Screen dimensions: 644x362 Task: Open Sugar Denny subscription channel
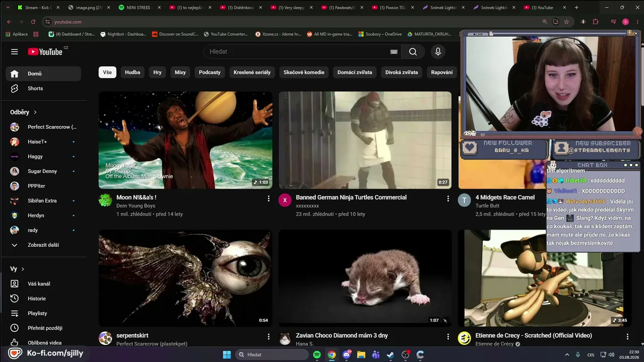coord(43,171)
